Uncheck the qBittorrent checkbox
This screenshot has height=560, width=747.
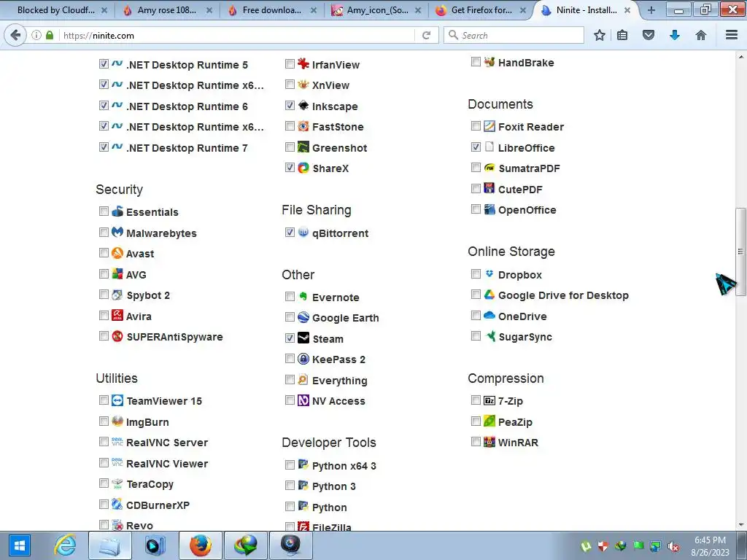click(290, 232)
